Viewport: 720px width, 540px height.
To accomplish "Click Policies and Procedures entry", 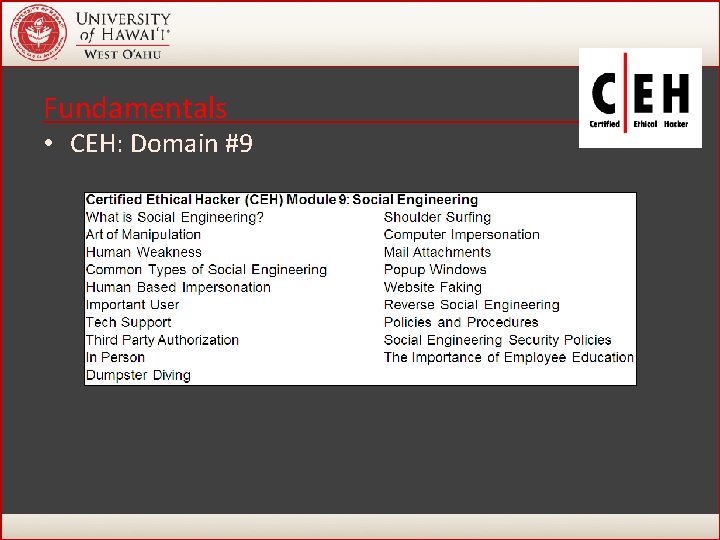I will click(x=461, y=322).
